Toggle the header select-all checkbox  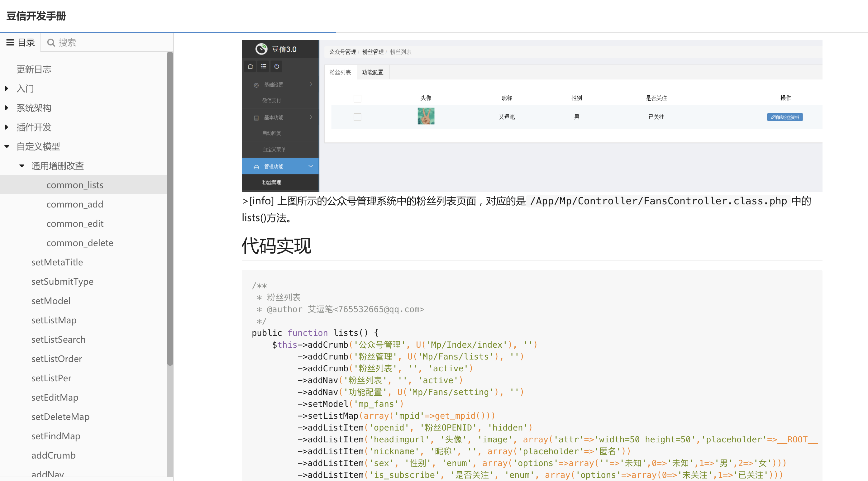[357, 98]
